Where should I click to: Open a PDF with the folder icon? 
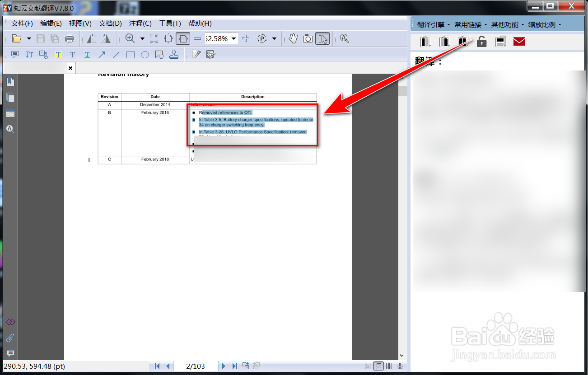coord(17,38)
